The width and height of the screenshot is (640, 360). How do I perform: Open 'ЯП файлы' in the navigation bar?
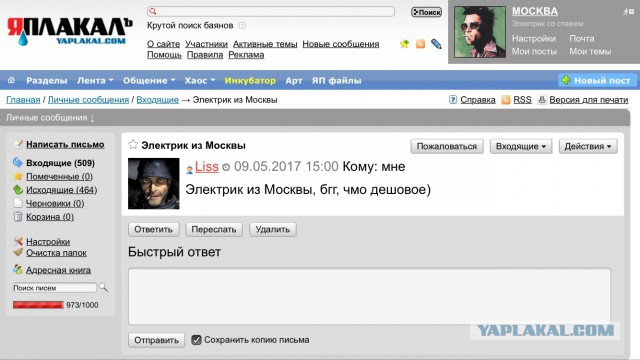(337, 80)
